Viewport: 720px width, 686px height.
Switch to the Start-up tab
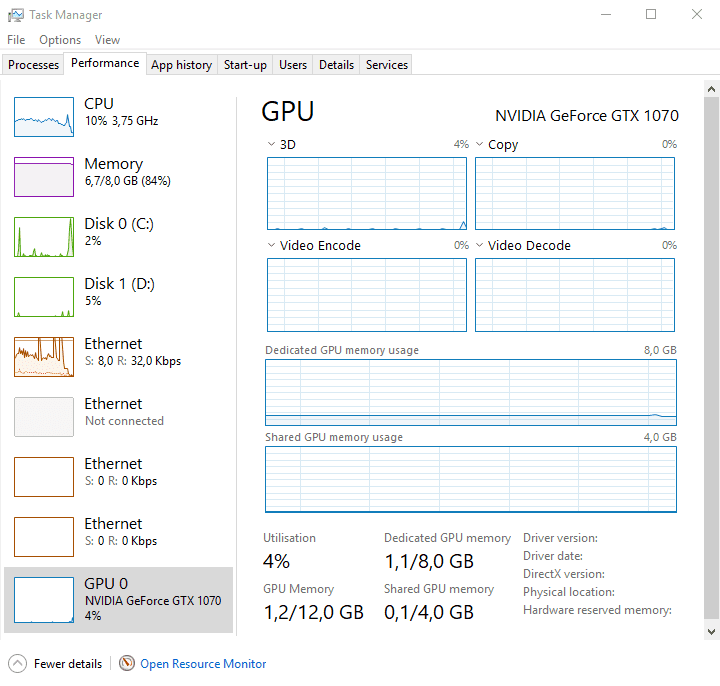245,65
